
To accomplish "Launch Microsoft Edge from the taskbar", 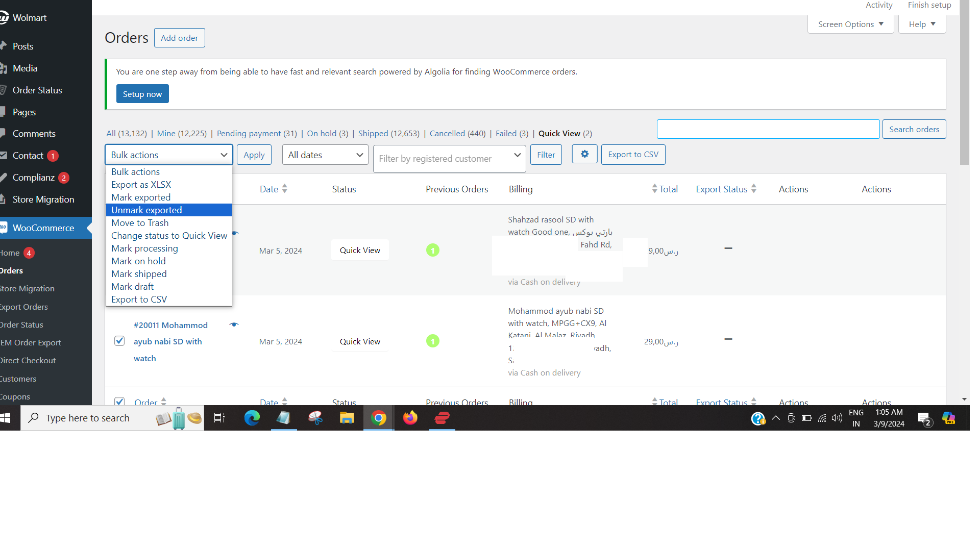I will (252, 418).
